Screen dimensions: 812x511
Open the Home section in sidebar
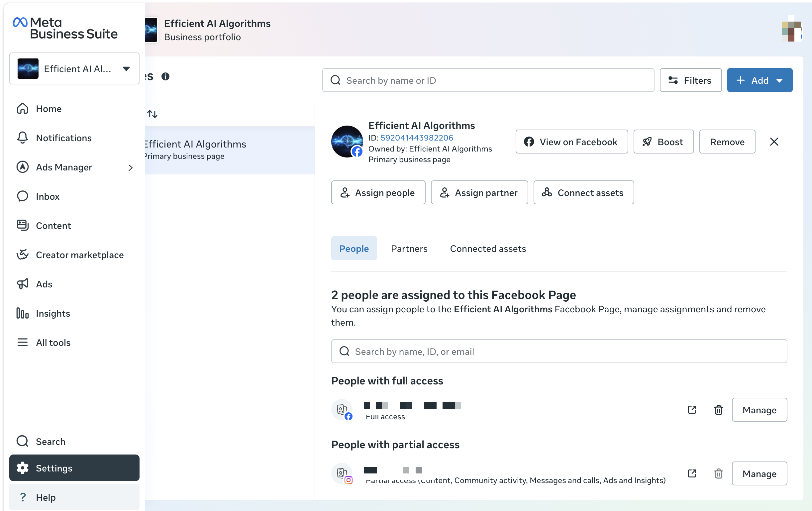click(74, 109)
